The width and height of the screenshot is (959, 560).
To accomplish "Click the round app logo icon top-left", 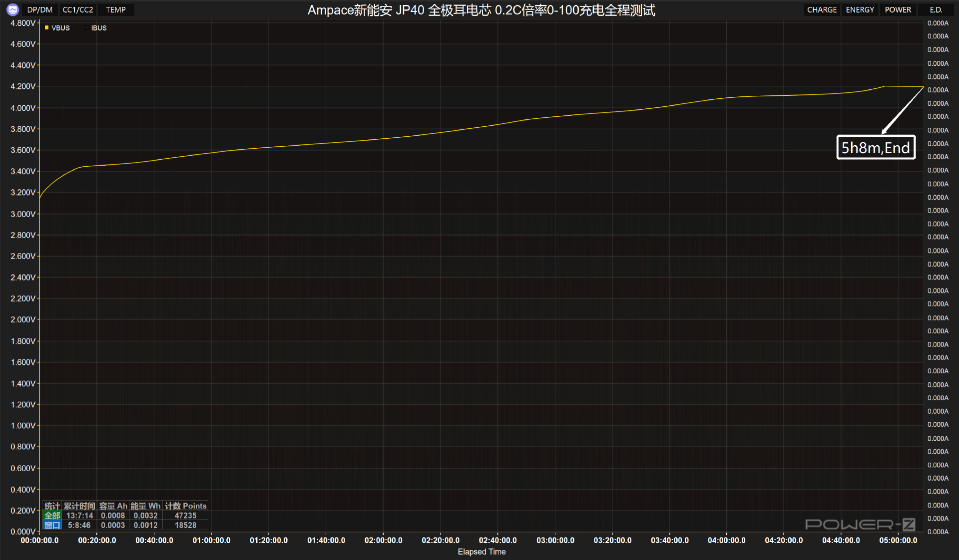I will click(x=12, y=9).
